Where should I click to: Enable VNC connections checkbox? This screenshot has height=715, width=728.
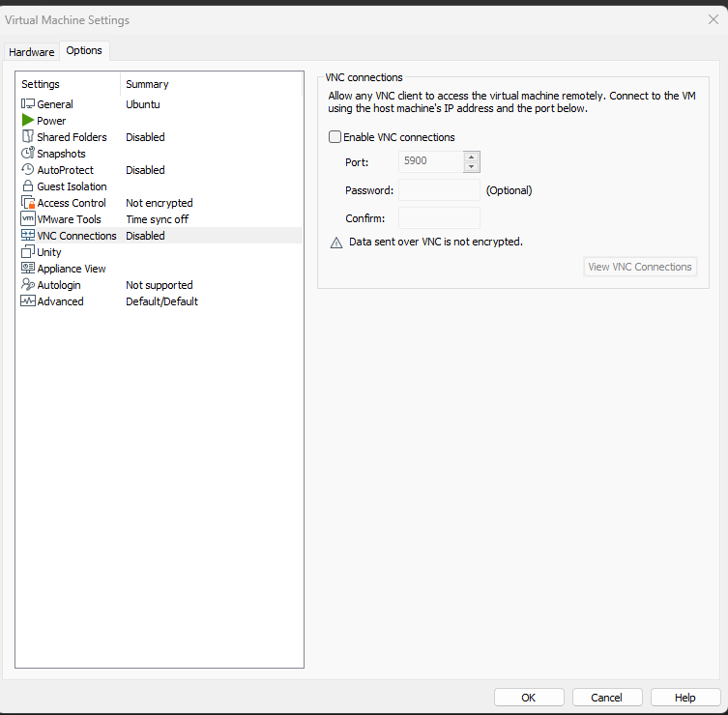335,137
